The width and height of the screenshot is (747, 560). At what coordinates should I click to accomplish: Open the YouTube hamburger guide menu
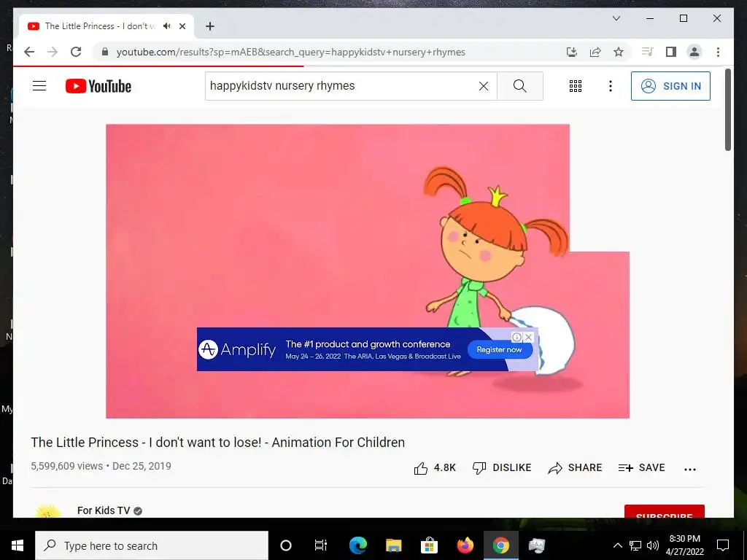[x=39, y=86]
